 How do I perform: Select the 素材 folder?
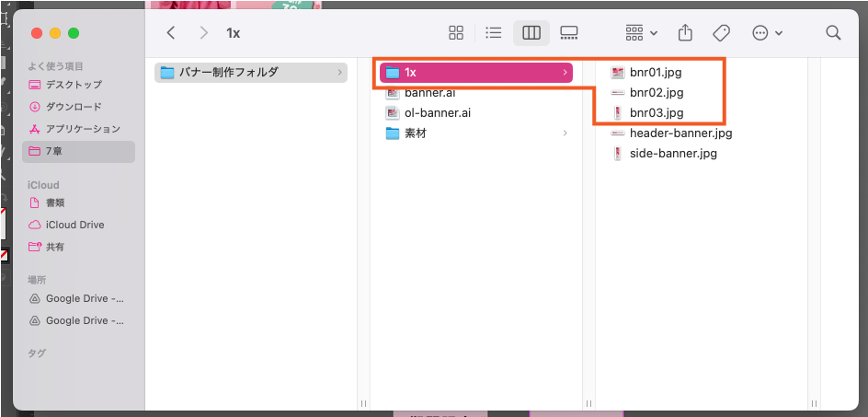476,133
